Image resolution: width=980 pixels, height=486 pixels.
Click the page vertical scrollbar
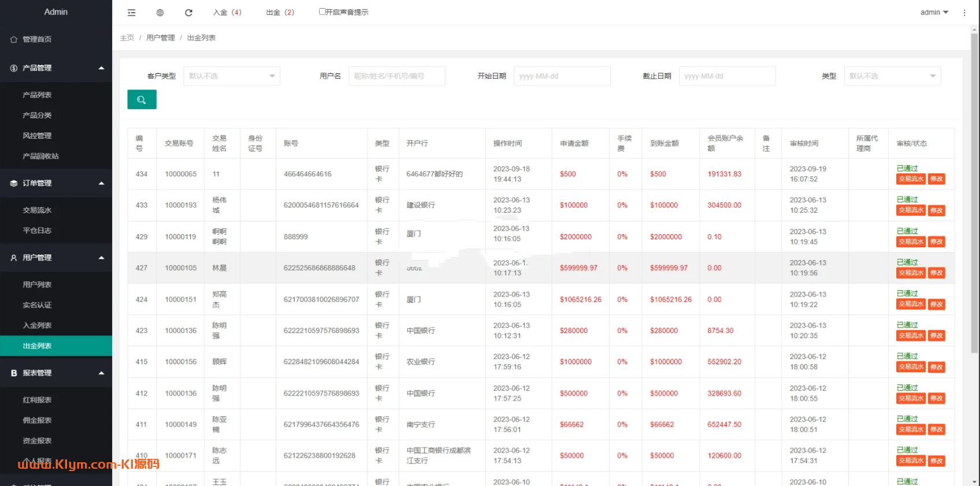[975, 173]
